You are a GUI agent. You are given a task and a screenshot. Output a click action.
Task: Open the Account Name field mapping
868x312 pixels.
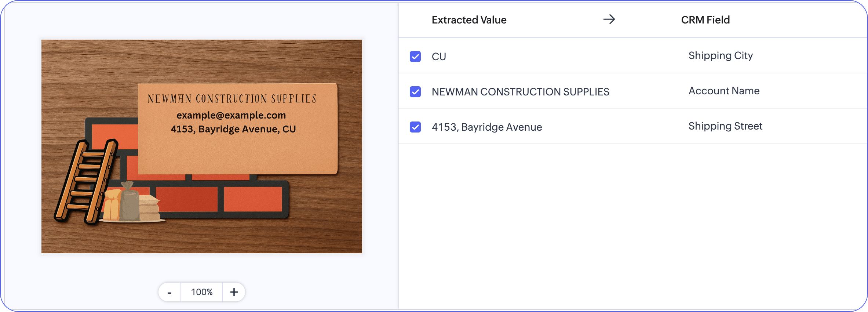(x=724, y=91)
